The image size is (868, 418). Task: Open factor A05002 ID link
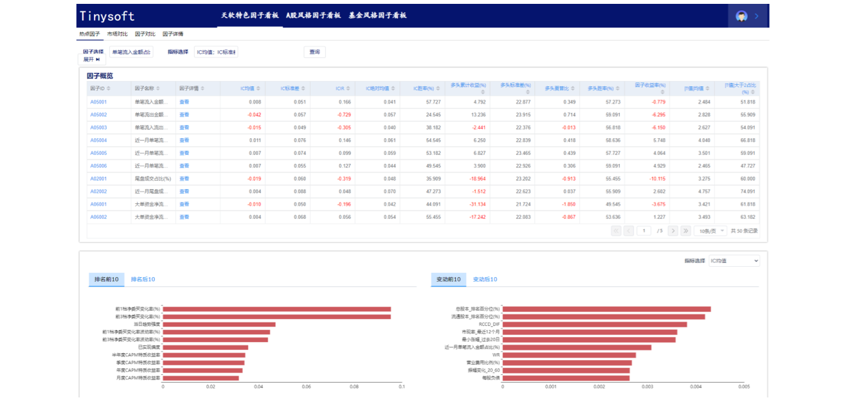pyautogui.click(x=98, y=114)
